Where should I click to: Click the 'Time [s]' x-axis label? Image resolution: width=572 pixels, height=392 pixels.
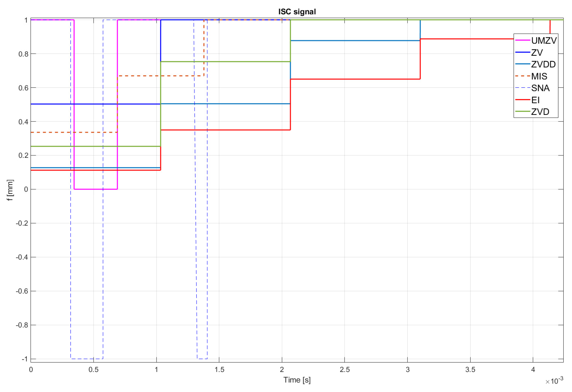point(297,380)
